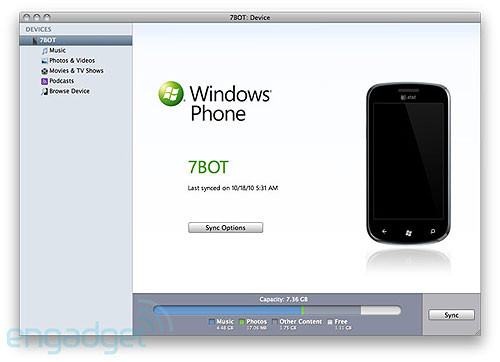Click the Sync Options button
The image size is (500, 362).
point(225,228)
